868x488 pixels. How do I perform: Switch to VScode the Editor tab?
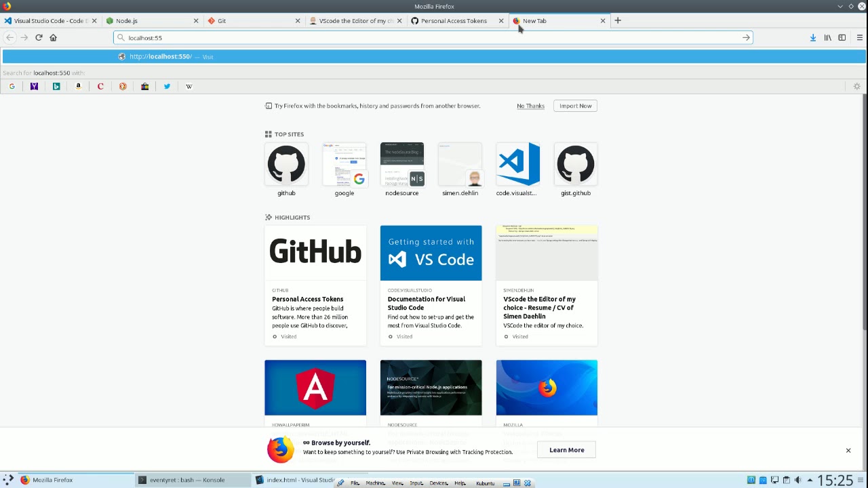(356, 20)
